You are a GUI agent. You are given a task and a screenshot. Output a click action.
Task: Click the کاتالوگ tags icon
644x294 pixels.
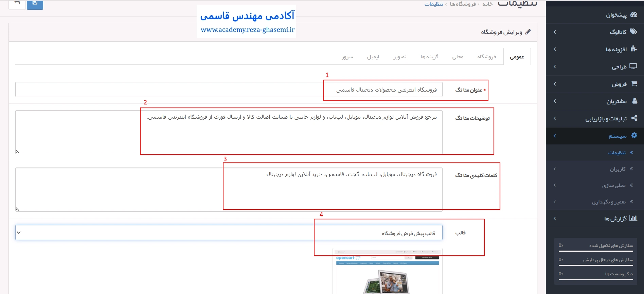coord(633,32)
